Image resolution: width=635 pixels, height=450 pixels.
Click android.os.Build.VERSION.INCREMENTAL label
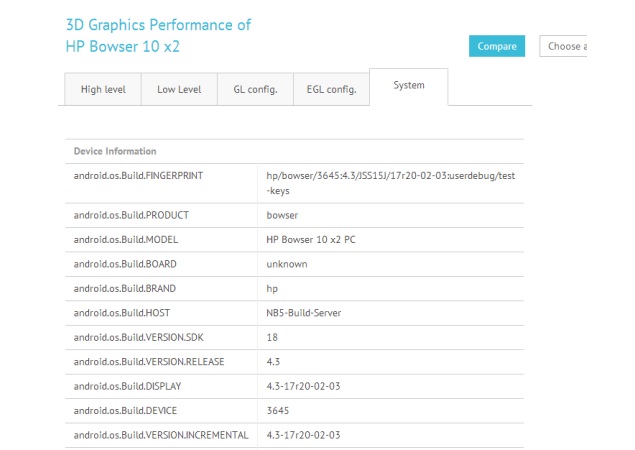click(x=161, y=435)
